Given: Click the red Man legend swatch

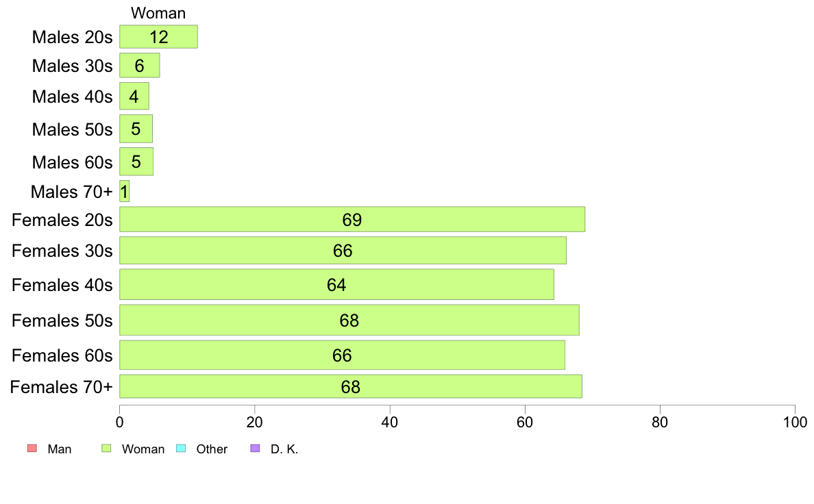Looking at the screenshot, I should [x=32, y=449].
